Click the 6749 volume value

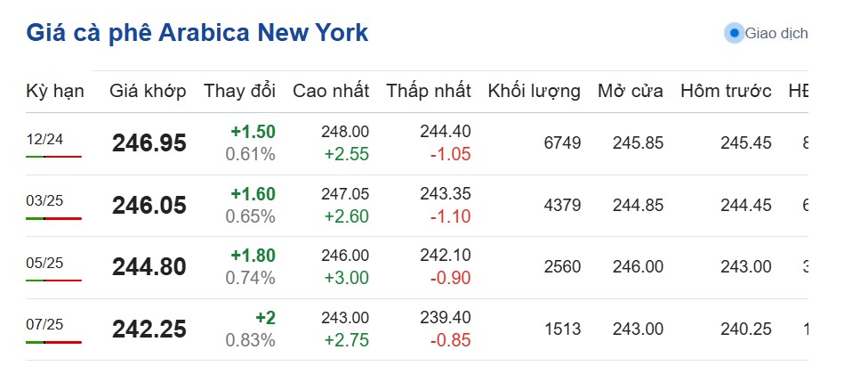tap(562, 143)
